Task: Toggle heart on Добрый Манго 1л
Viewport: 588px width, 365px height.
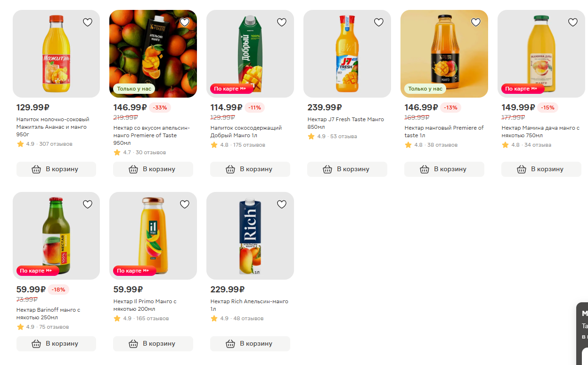Action: [282, 22]
